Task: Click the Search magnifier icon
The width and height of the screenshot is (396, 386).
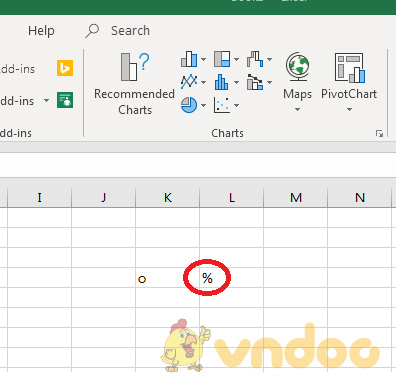Action: point(92,31)
